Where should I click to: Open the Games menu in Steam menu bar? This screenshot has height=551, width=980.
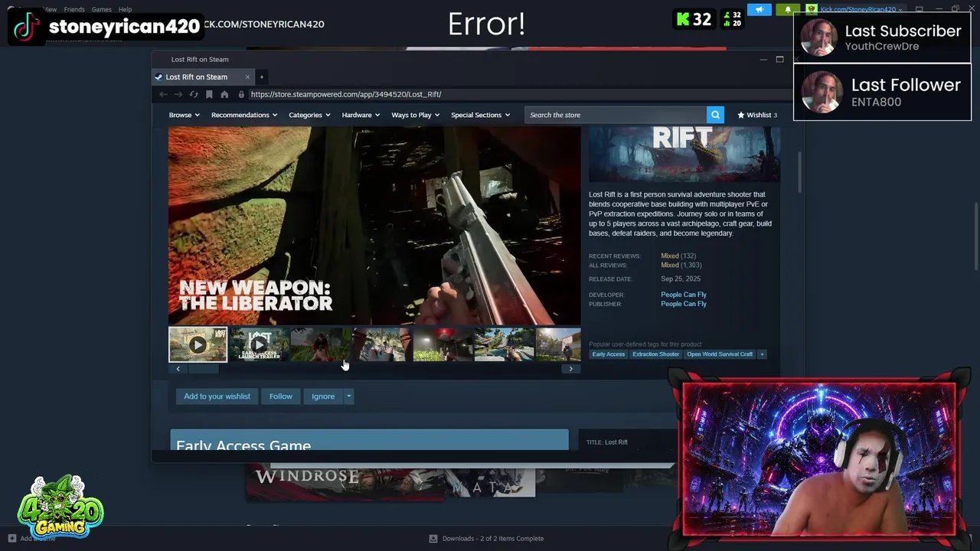[102, 9]
